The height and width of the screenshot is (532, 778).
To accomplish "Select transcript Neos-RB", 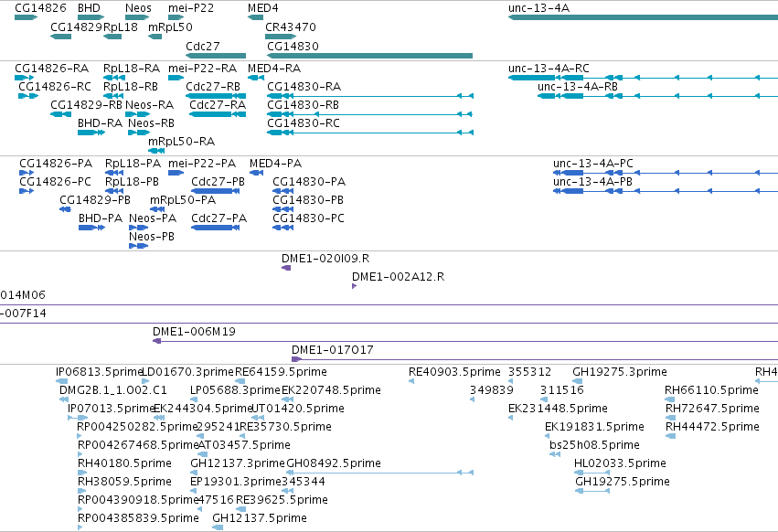I will click(151, 123).
